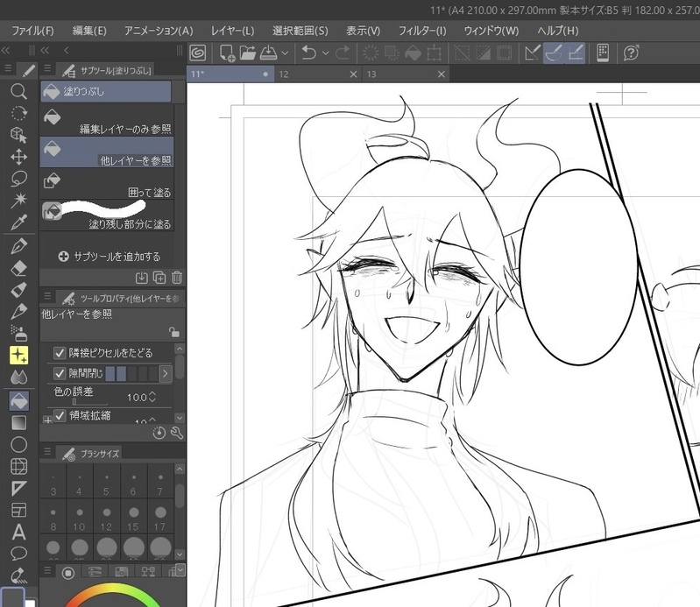Click the Open file folder icon
Screen dimensions: 700x607
247,53
